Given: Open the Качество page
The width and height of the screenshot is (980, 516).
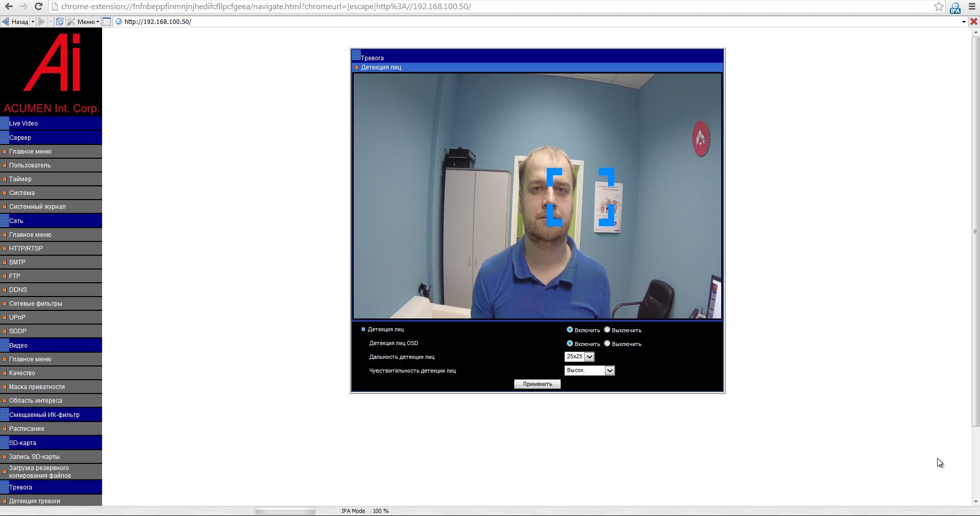Looking at the screenshot, I should point(51,373).
